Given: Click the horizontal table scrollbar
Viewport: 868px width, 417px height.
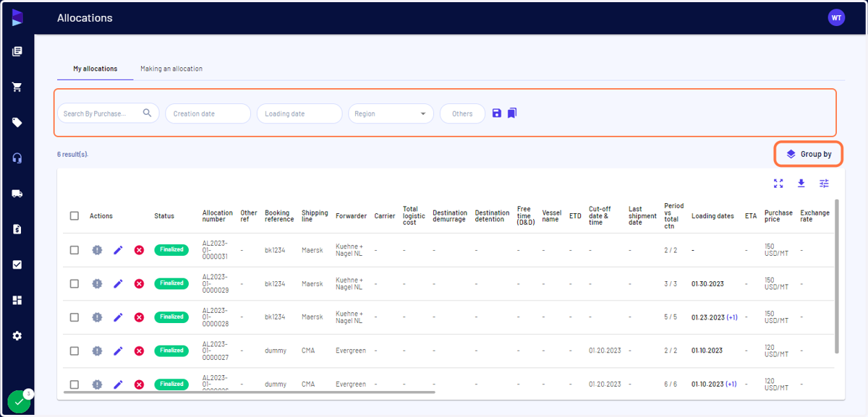Looking at the screenshot, I should click(250, 392).
